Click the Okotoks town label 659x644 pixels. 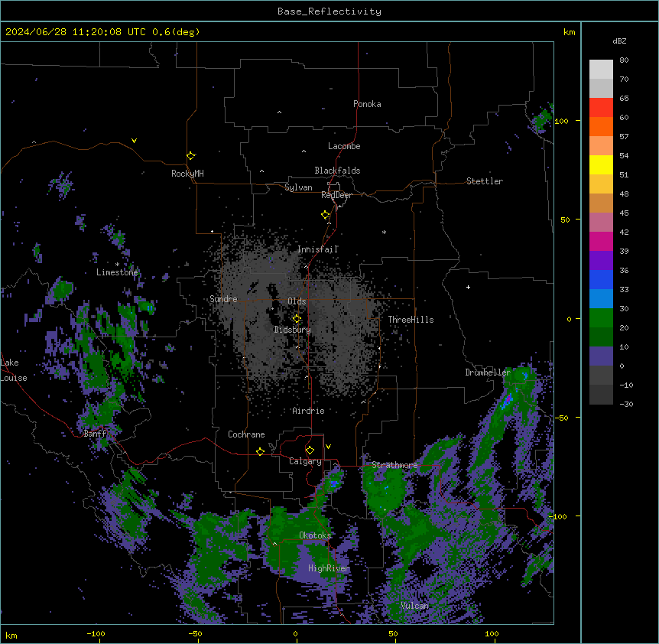(x=315, y=535)
